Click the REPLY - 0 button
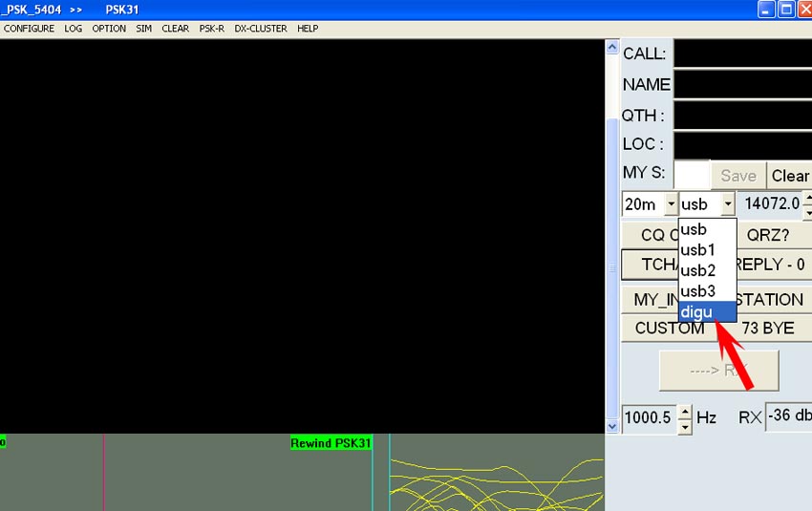This screenshot has height=511, width=812. coord(772,265)
